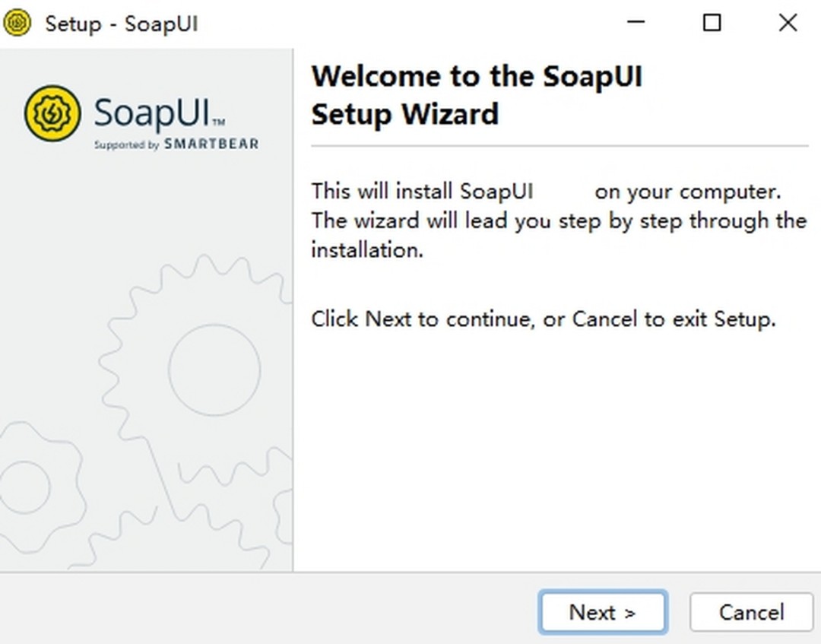821x644 pixels.
Task: Click the separator line under the heading
Action: coord(559,147)
